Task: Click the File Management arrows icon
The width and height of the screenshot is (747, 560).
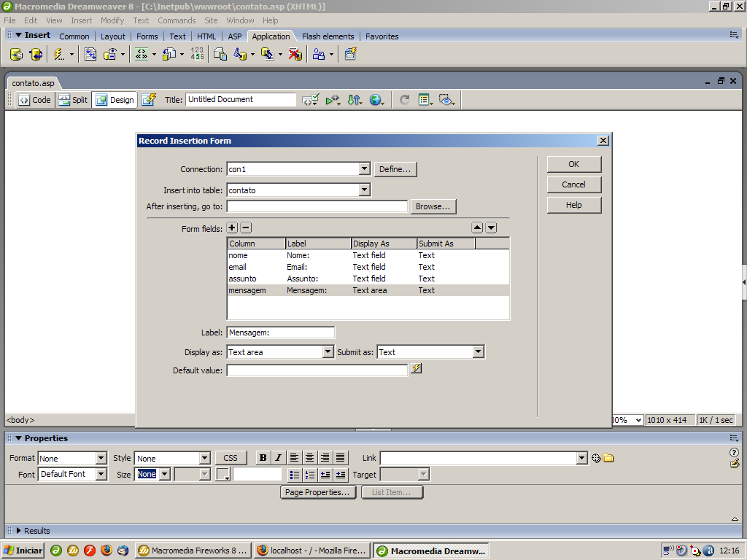Action: coord(355,100)
